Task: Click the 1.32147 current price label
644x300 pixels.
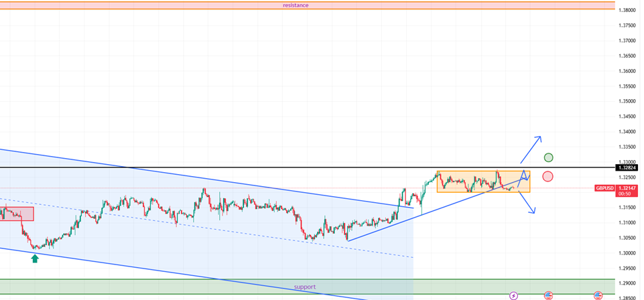Action: point(627,188)
